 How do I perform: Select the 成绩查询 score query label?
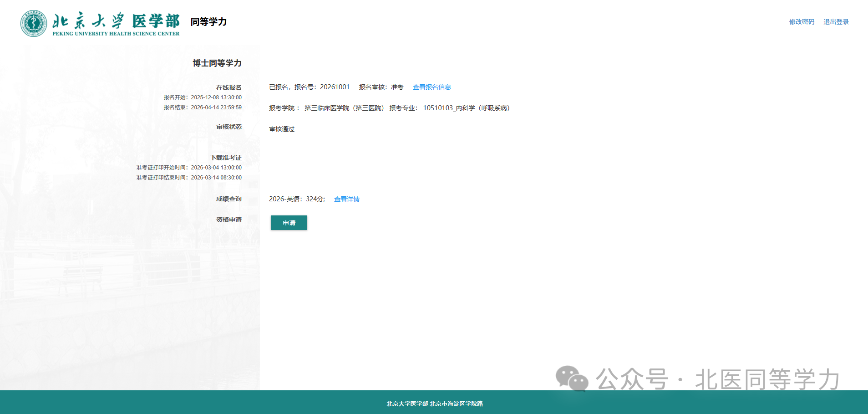tap(229, 198)
